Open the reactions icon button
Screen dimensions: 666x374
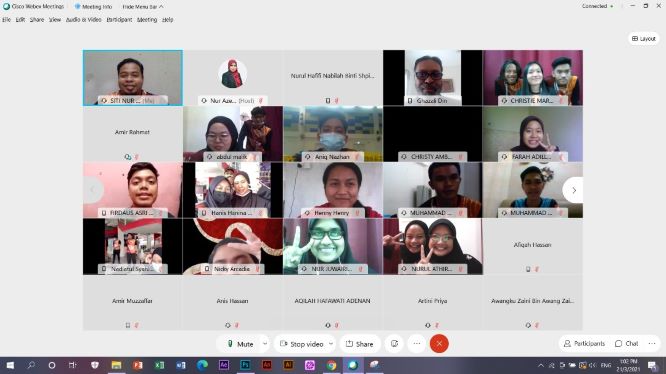click(394, 343)
